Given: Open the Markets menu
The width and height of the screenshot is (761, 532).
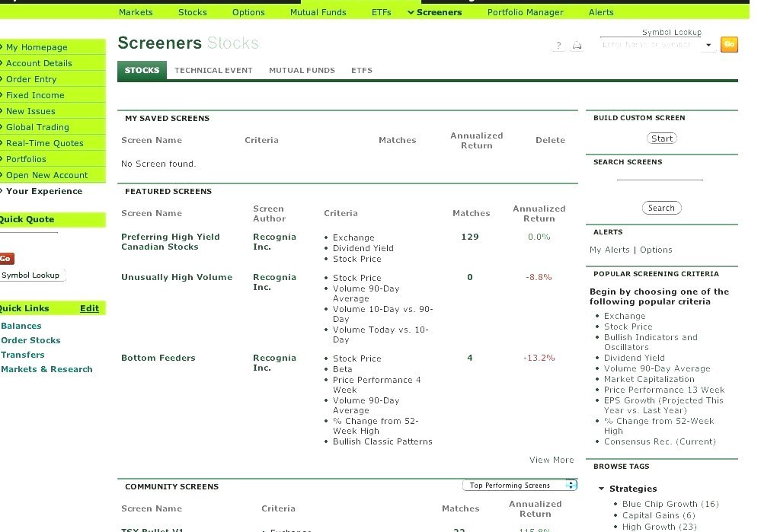Looking at the screenshot, I should tap(136, 12).
